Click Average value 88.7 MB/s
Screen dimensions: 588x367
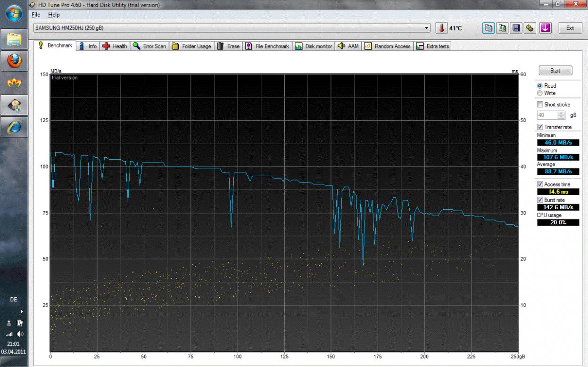pos(558,171)
